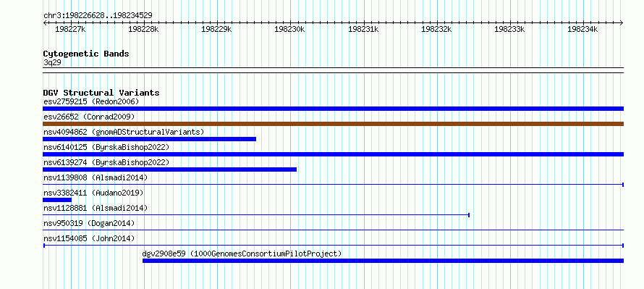Click the 3q29 cytogenetic band label

[52, 62]
